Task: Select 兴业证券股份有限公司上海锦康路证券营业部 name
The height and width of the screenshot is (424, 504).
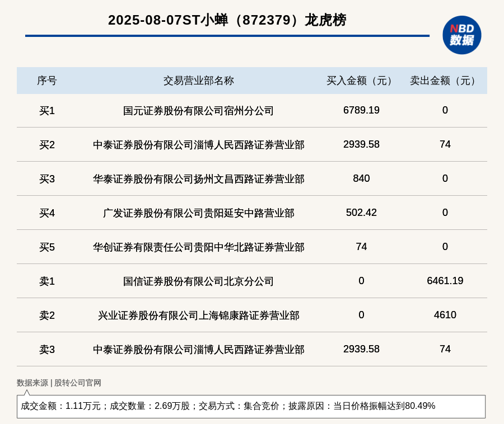Action: pyautogui.click(x=199, y=315)
